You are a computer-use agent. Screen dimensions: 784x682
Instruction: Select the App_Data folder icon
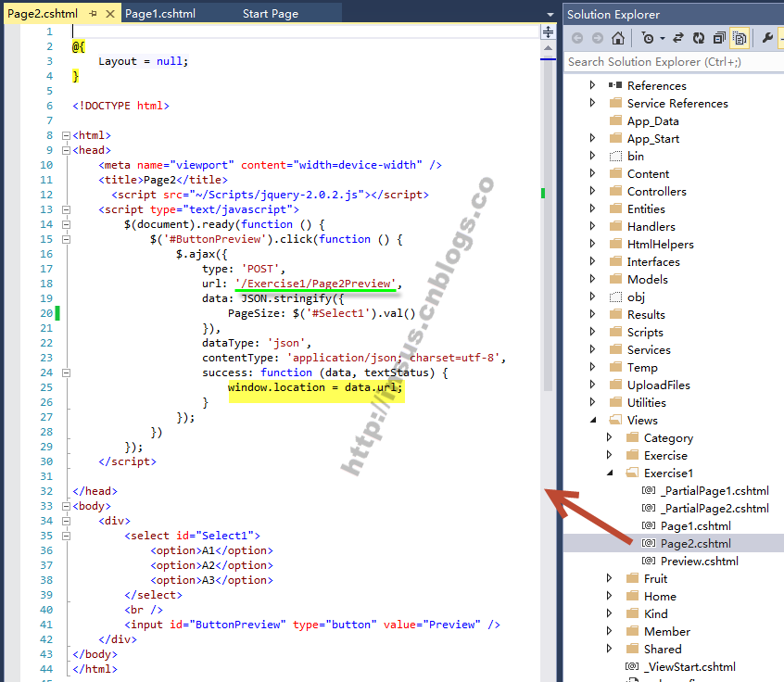[x=615, y=120]
